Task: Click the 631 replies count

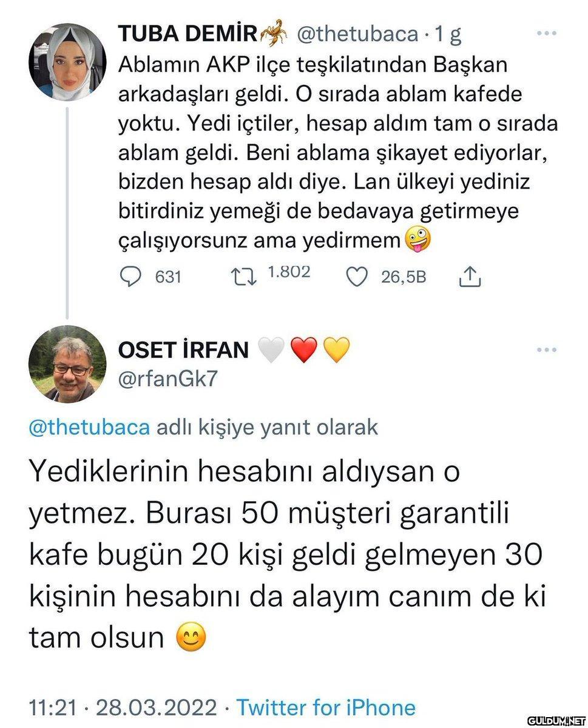Action: 168,277
